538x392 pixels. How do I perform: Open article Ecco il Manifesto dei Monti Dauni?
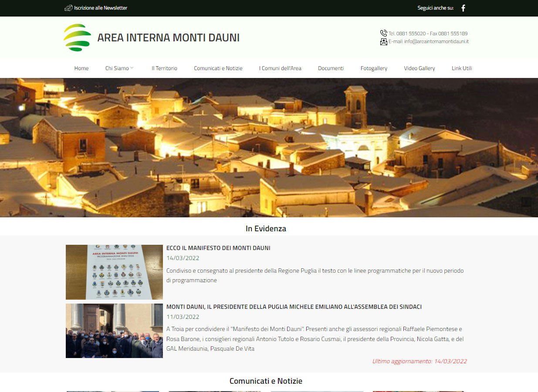coord(218,248)
